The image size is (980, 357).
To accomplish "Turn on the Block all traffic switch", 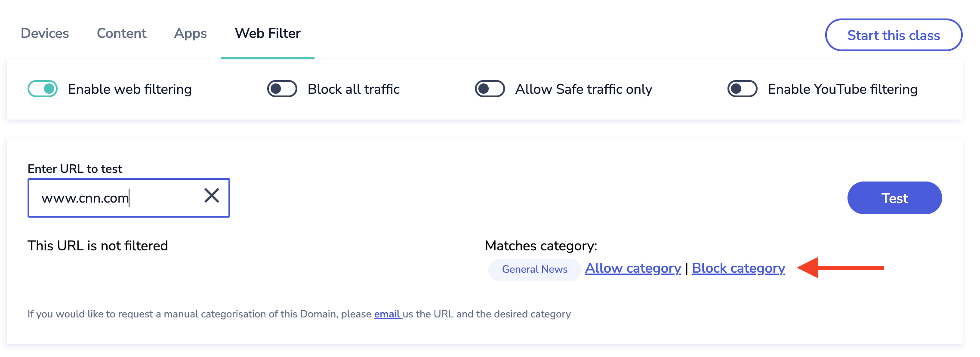I will coord(282,89).
